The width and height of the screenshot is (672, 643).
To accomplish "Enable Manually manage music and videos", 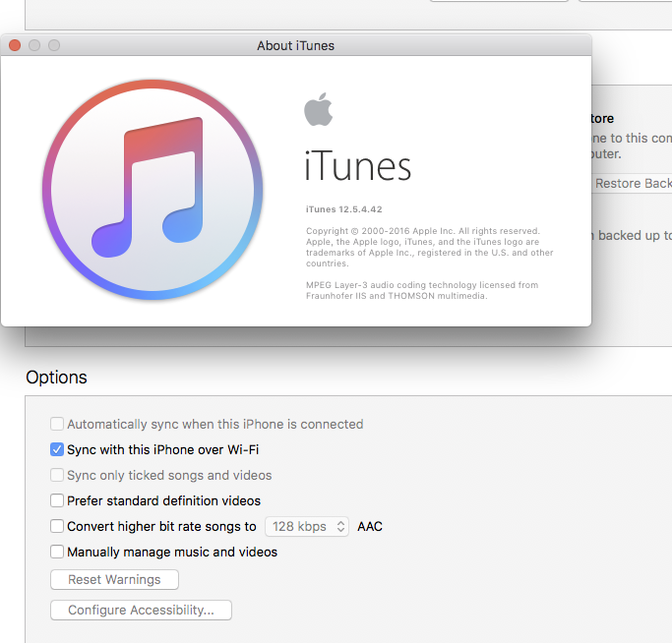I will point(57,552).
